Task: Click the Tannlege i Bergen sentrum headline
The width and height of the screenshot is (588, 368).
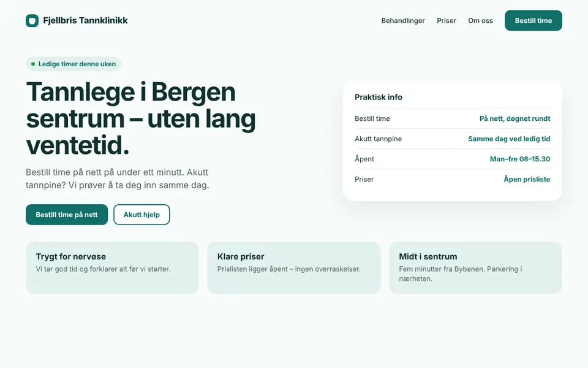Action: [141, 118]
